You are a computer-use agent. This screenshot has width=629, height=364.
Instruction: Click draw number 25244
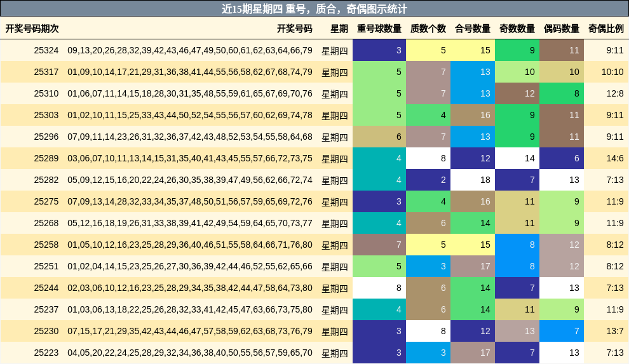click(46, 288)
